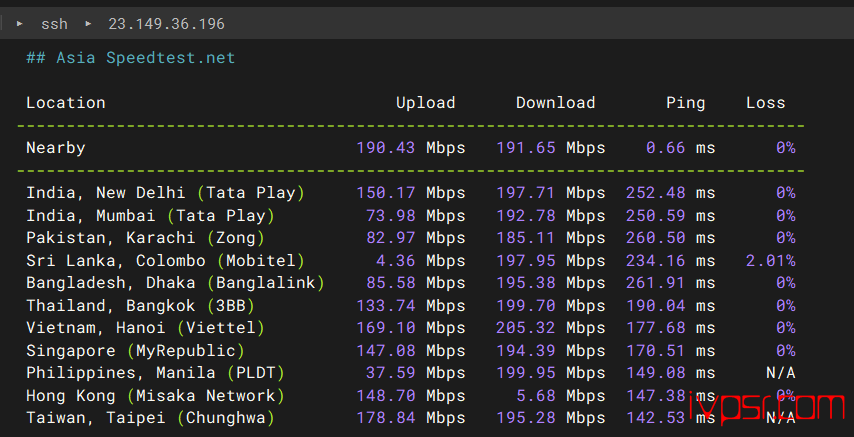Click the arrow before the IP address
This screenshot has width=854, height=437.
88,23
